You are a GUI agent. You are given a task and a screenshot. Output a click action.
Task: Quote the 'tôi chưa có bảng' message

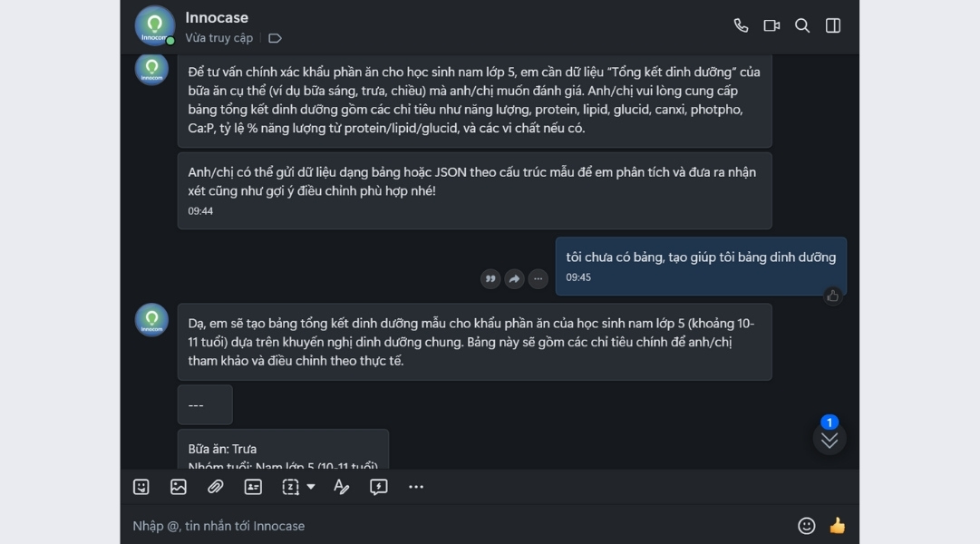(490, 279)
